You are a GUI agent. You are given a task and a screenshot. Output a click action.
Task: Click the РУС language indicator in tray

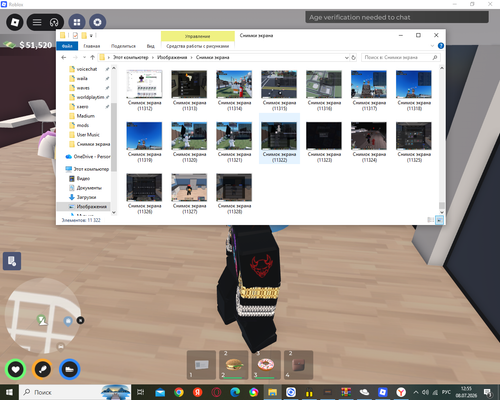(446, 392)
